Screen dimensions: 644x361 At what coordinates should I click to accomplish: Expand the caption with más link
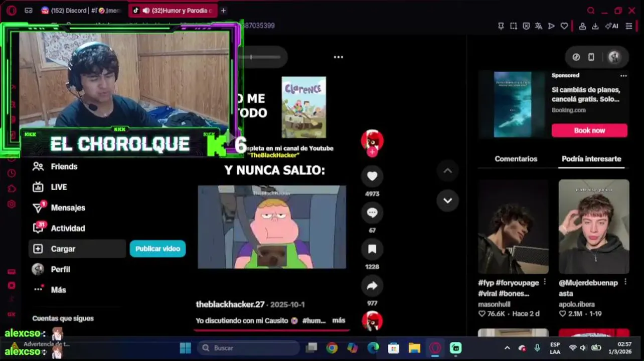tap(339, 320)
